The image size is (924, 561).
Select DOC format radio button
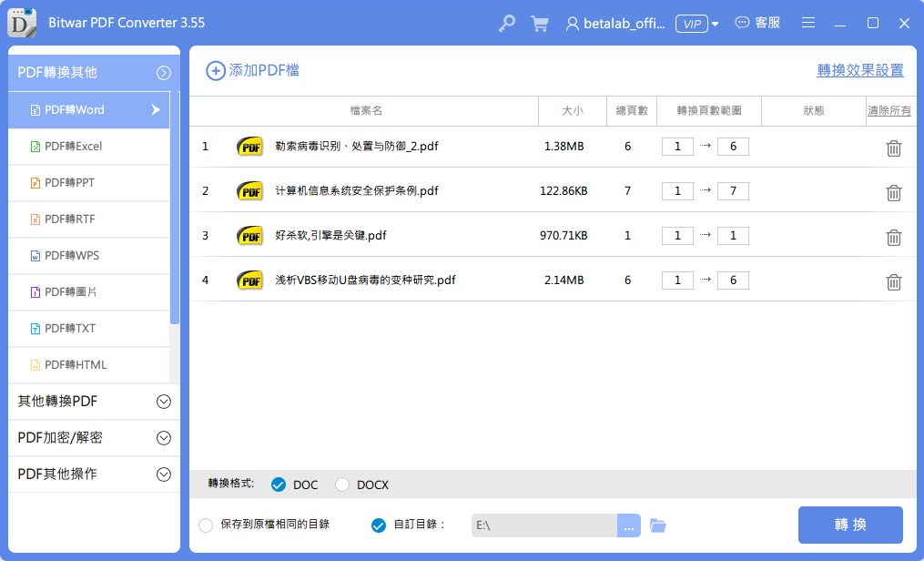click(x=279, y=485)
